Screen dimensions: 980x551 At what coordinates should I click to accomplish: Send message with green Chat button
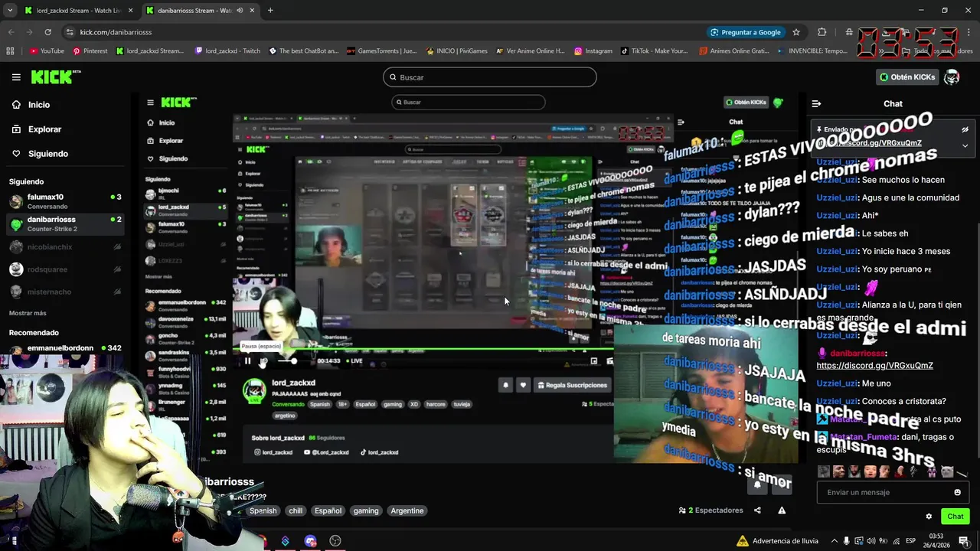[955, 517]
